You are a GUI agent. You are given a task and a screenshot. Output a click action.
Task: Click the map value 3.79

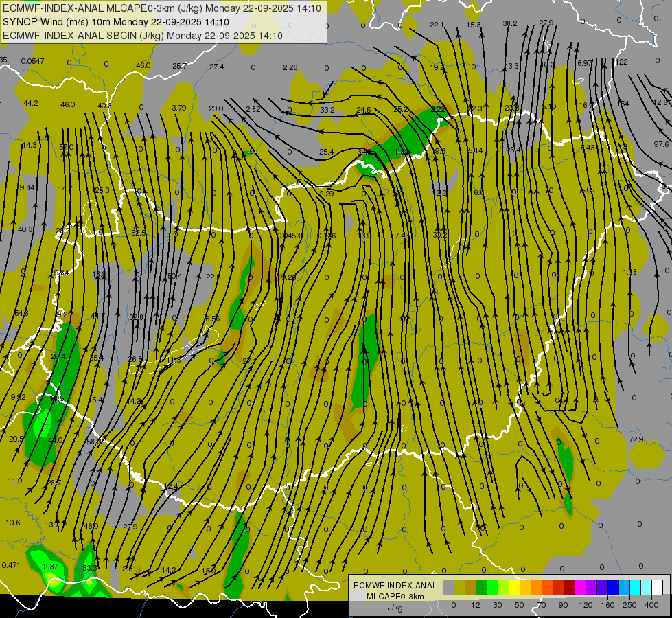point(179,108)
